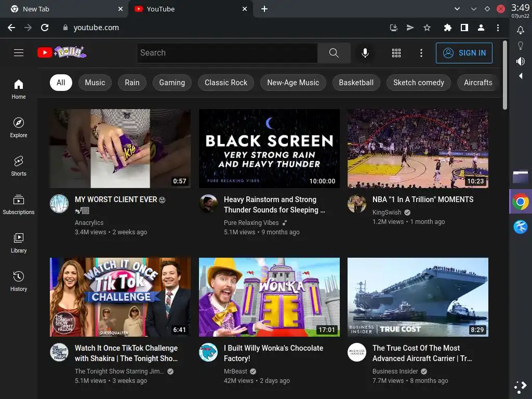
Task: Open I Built Willy Wonka's title
Action: 273,353
